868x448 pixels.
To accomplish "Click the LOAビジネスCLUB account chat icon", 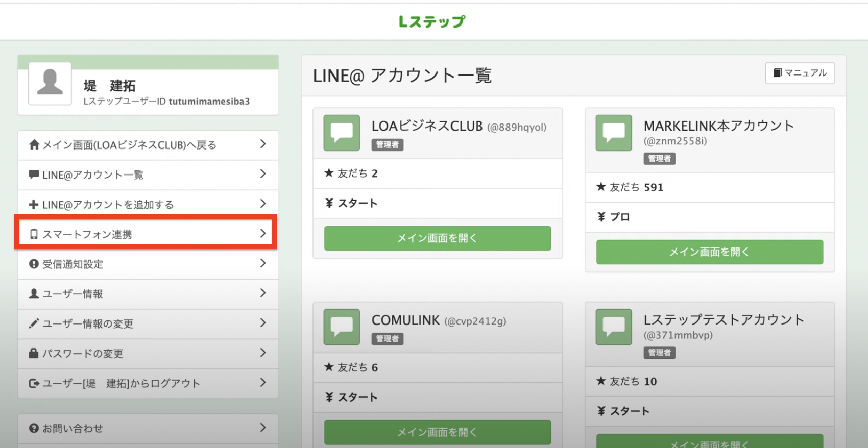I will pos(342,133).
